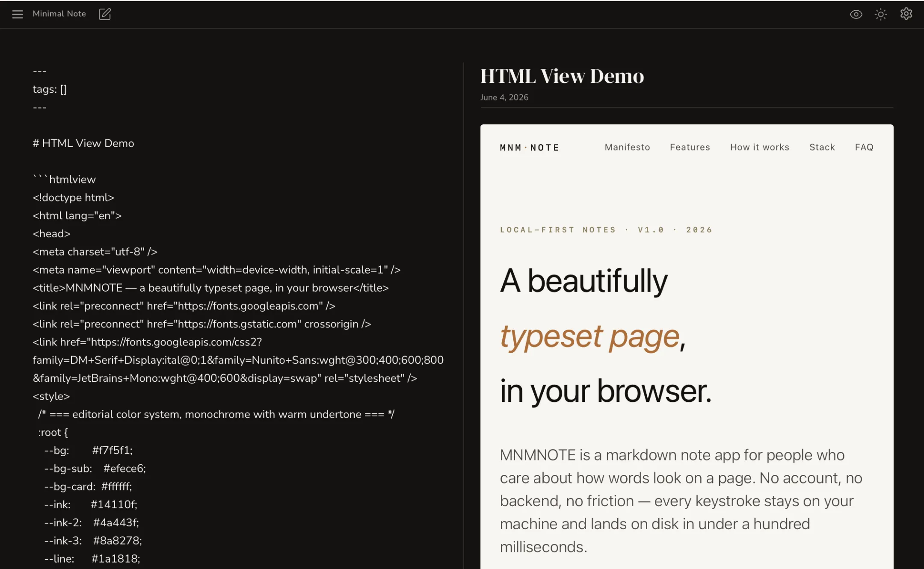The image size is (924, 569).
Task: Click the '--bg: #f7f5f1;' line
Action: (x=89, y=450)
